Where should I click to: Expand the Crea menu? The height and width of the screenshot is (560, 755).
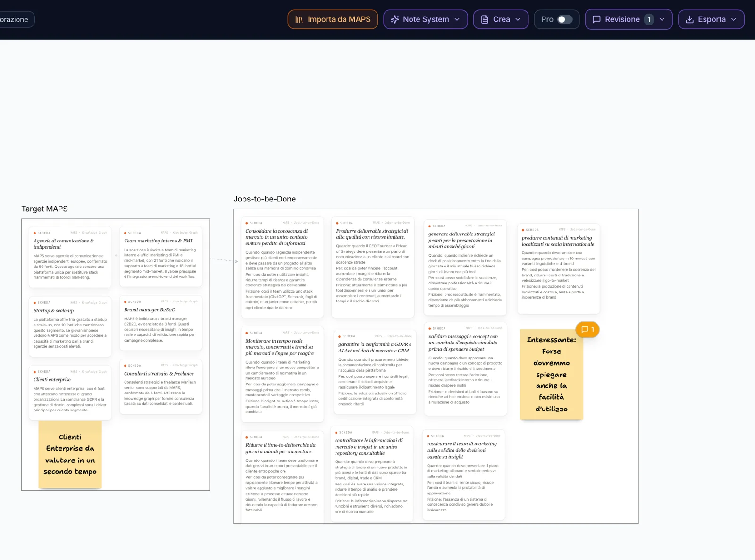click(x=501, y=19)
